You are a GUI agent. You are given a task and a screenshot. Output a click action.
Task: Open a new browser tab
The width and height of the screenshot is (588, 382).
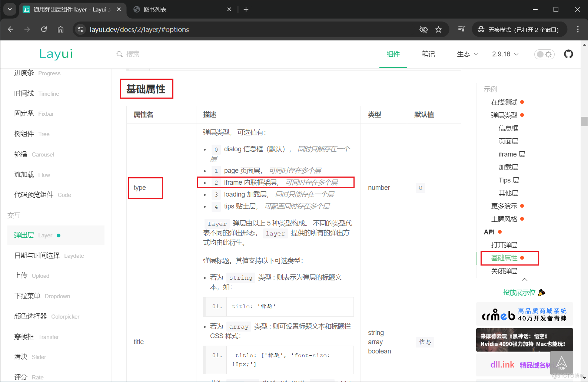pyautogui.click(x=246, y=9)
